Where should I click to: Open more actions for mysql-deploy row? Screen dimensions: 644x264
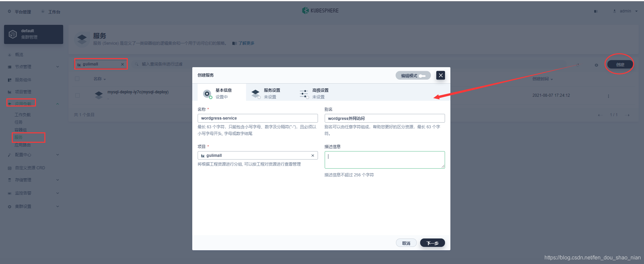(x=608, y=96)
